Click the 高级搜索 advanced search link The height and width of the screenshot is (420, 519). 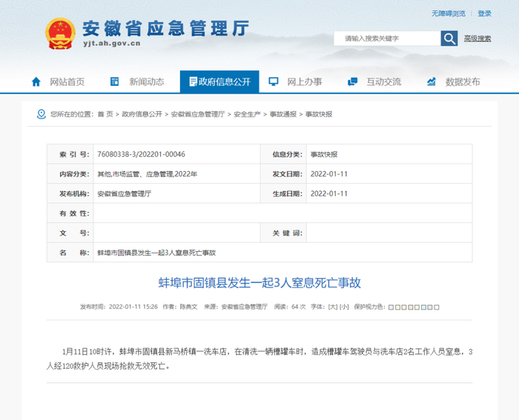(x=477, y=39)
